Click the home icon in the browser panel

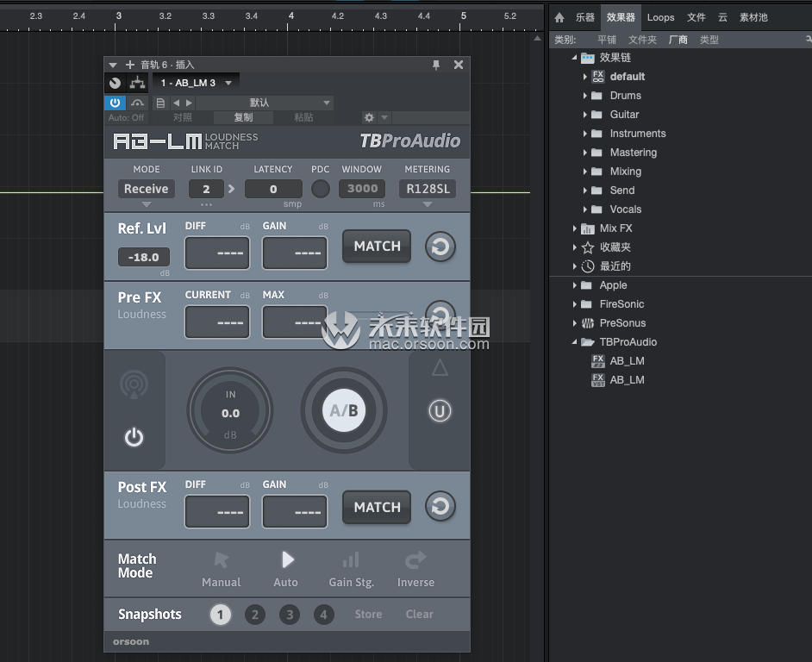coord(559,17)
